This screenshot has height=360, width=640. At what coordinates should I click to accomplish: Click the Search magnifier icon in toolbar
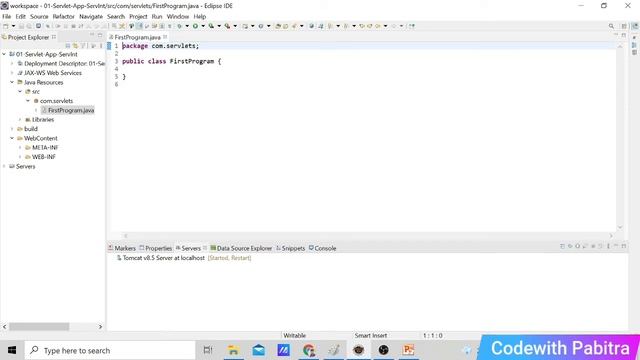611,26
